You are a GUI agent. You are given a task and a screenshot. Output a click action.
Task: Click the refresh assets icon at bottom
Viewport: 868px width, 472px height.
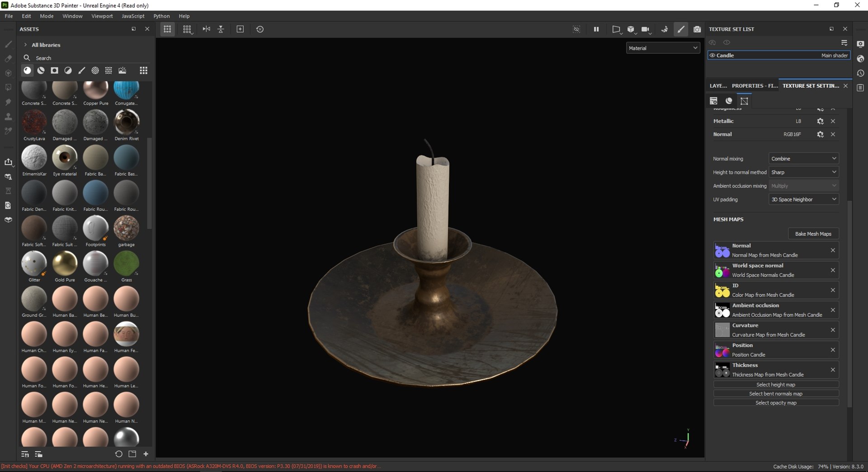click(118, 454)
